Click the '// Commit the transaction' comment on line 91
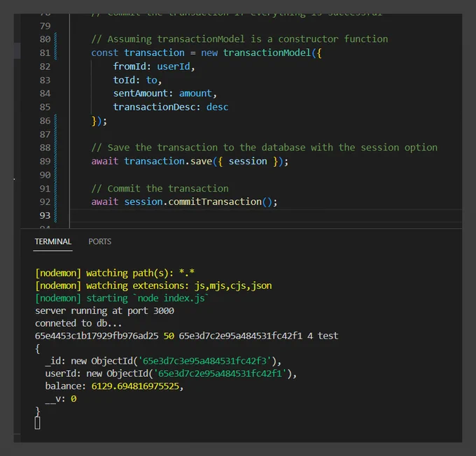Viewport: 476px width, 456px height. (x=160, y=188)
